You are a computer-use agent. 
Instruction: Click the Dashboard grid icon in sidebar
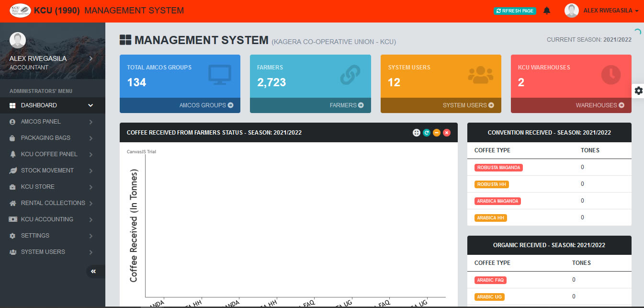pos(12,105)
